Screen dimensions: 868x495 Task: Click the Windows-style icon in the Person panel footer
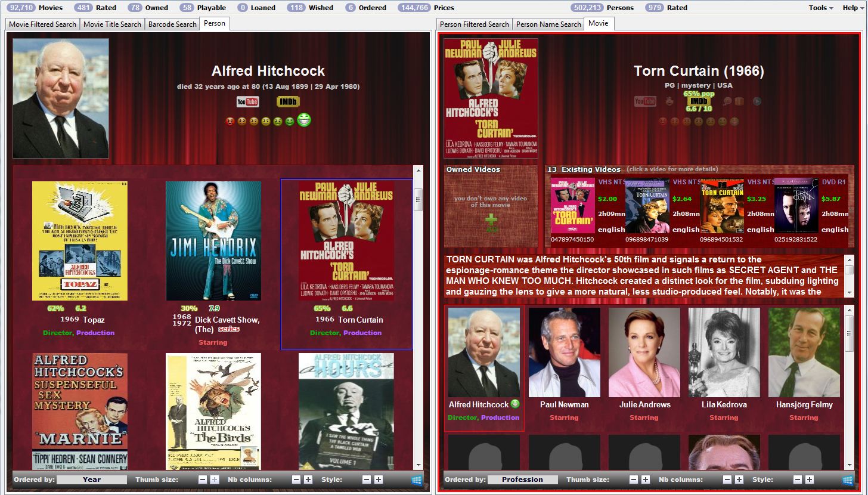(x=416, y=480)
